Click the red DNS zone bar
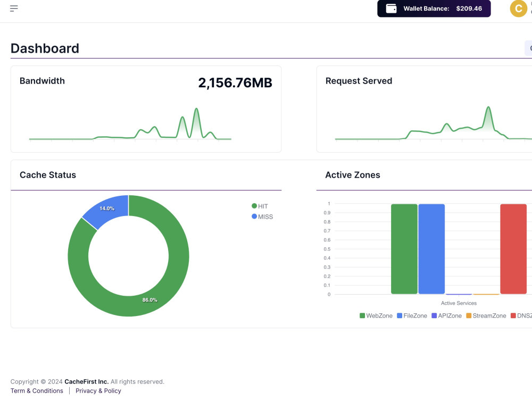 click(513, 248)
